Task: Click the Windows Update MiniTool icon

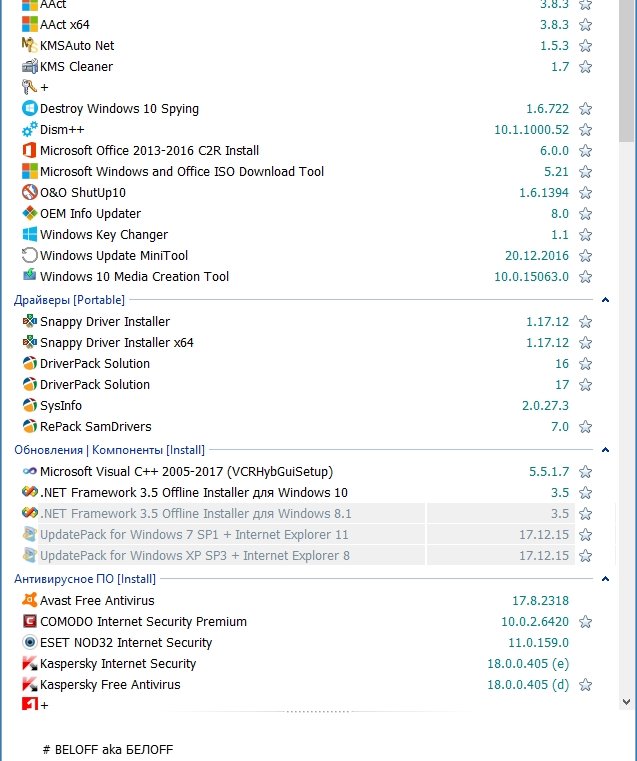Action: click(x=30, y=255)
